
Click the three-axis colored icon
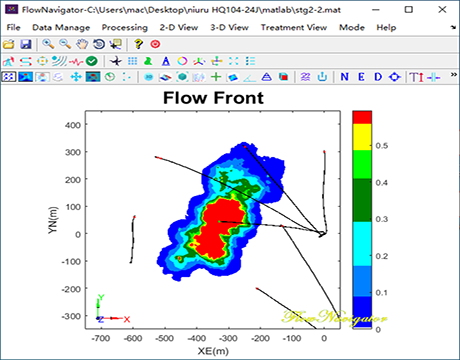(x=199, y=61)
